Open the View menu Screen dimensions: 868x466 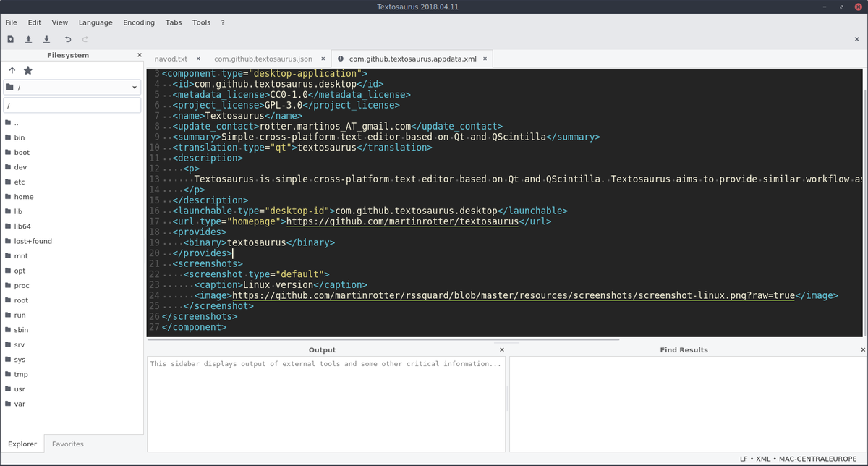pyautogui.click(x=60, y=22)
